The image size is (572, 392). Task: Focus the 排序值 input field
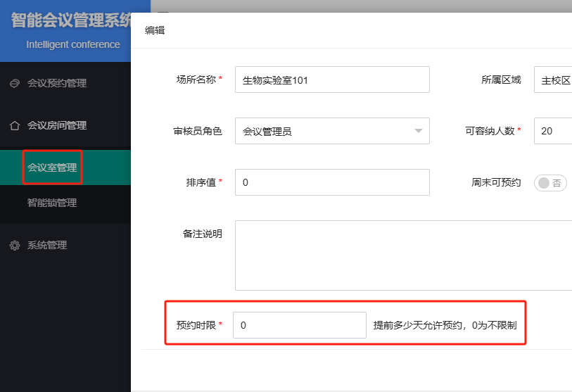tap(332, 182)
